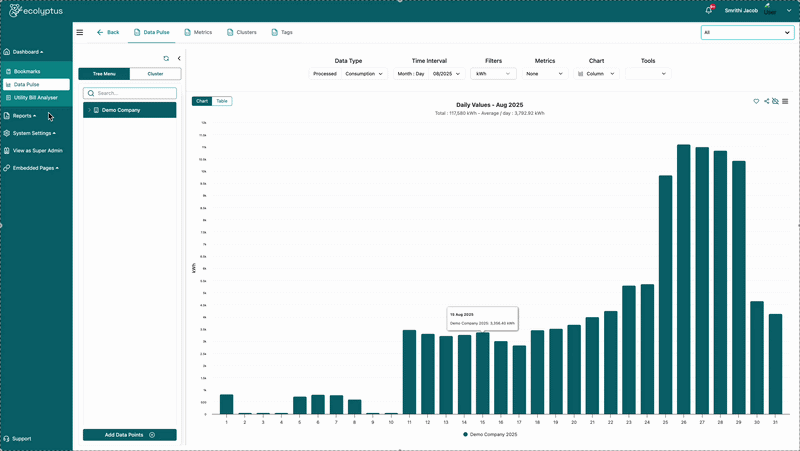800x451 pixels.
Task: Click the Utility Bill Analyser icon
Action: coord(8,97)
